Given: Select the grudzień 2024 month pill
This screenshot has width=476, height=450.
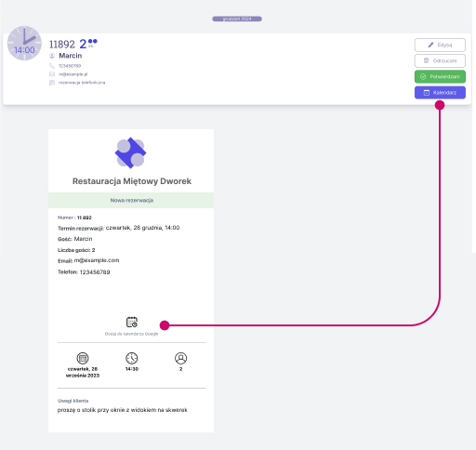Looking at the screenshot, I should pos(237,19).
